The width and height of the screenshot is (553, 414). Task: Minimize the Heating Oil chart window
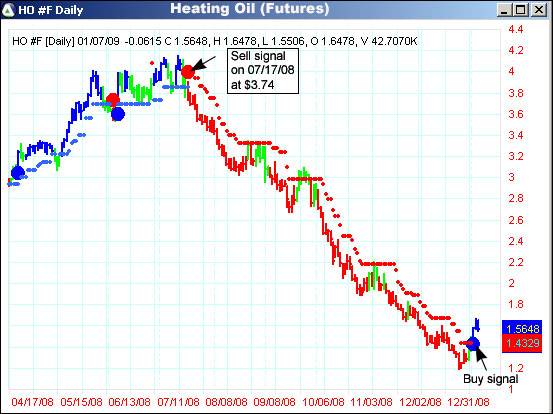tap(504, 10)
